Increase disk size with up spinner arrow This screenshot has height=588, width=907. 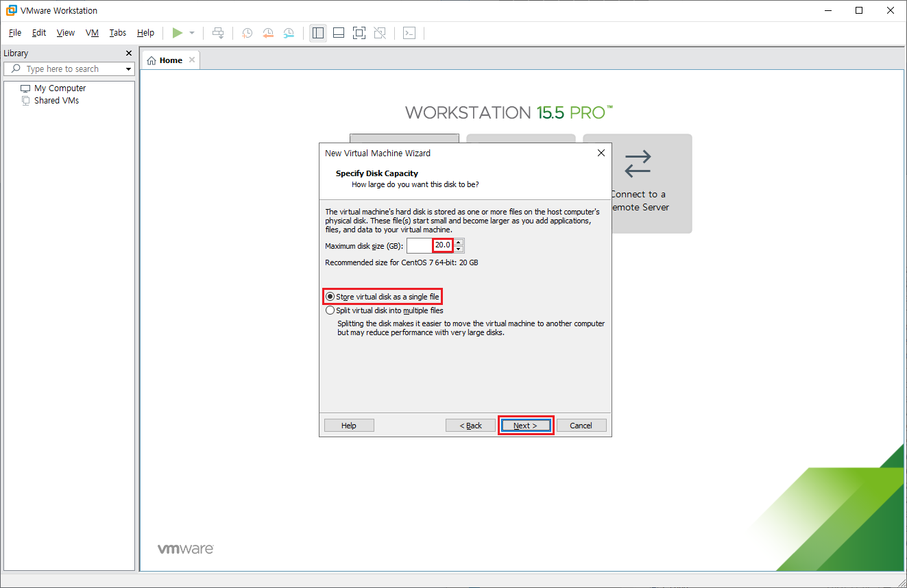point(459,242)
